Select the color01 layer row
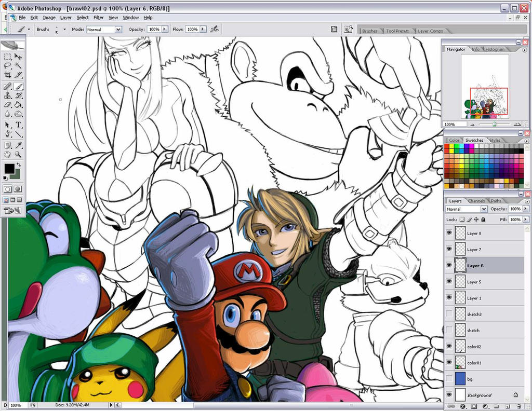Viewport: 532px width, 411px height. coord(485,363)
